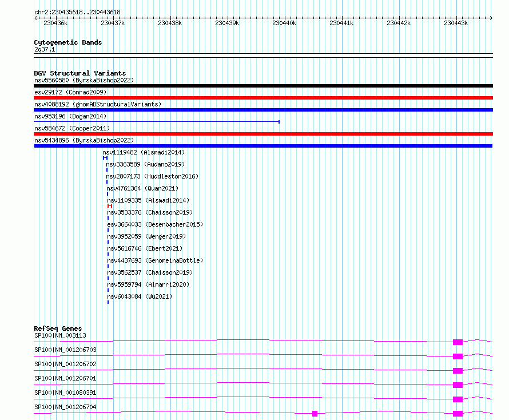Click the 230436k ruler label
Viewport: 509px width, 420px height.
pyautogui.click(x=55, y=23)
